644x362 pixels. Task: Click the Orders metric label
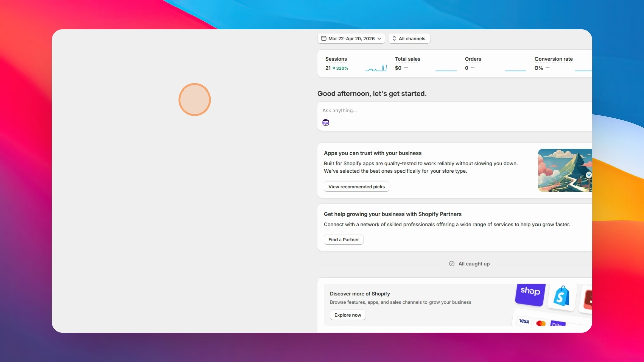473,59
